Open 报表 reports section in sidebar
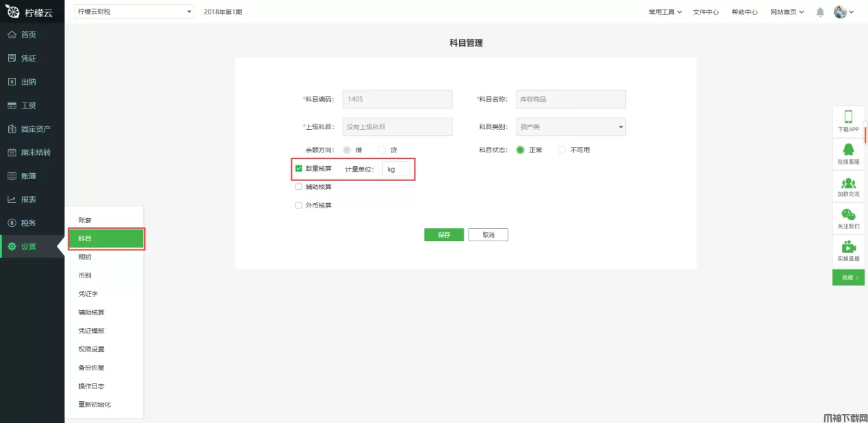 (32, 200)
